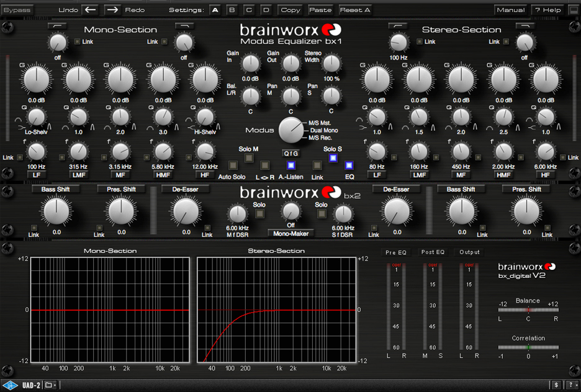The height and width of the screenshot is (392, 581).
Task: Click the Pan M knob
Action: 291,96
